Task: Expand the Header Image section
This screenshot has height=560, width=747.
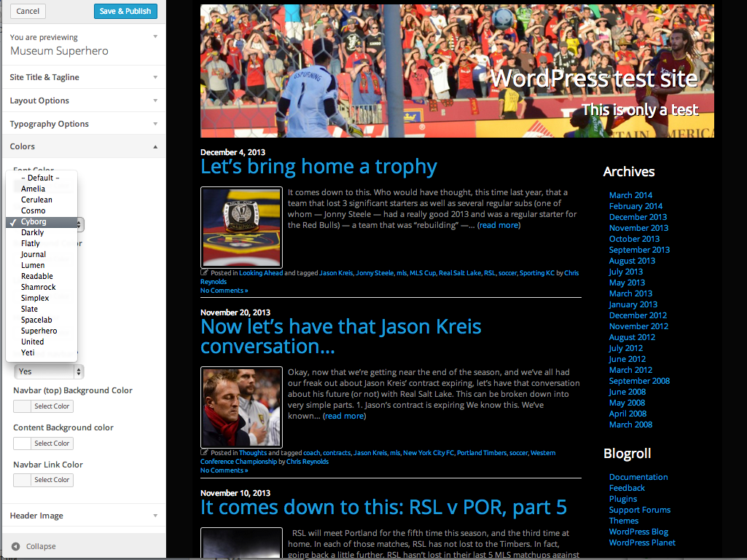Action: tap(83, 516)
